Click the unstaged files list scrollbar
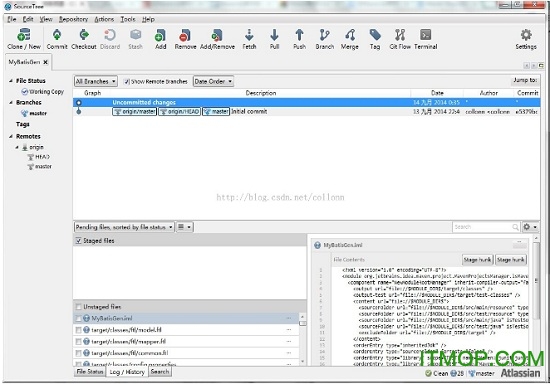This screenshot has width=550, height=384. [x=302, y=339]
